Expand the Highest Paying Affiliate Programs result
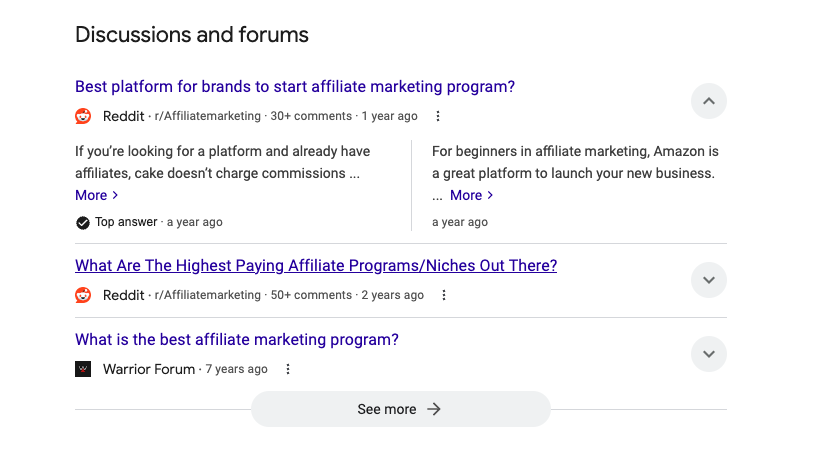Viewport: 821px width, 453px height. point(708,280)
